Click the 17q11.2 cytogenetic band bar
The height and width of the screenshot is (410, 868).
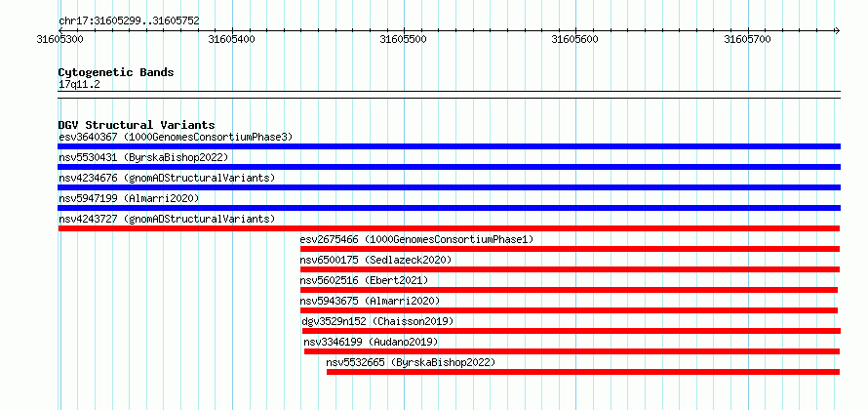click(449, 95)
